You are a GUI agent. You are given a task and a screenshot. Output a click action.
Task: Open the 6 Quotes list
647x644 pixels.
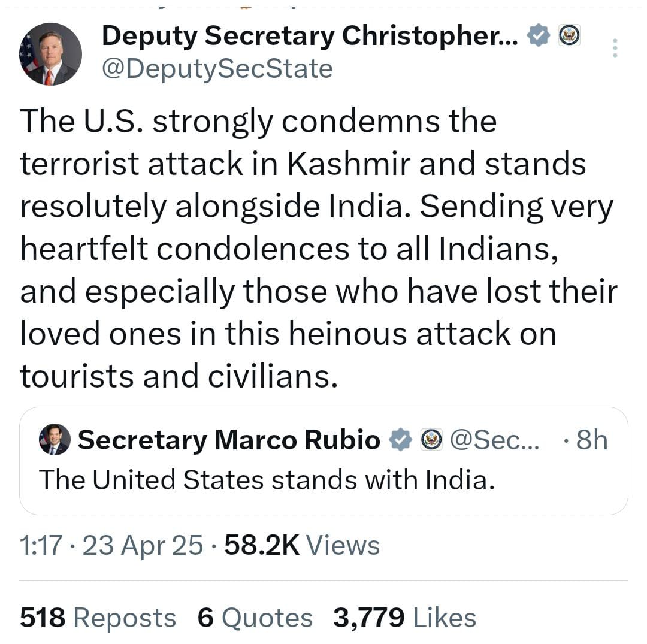pyautogui.click(x=255, y=618)
